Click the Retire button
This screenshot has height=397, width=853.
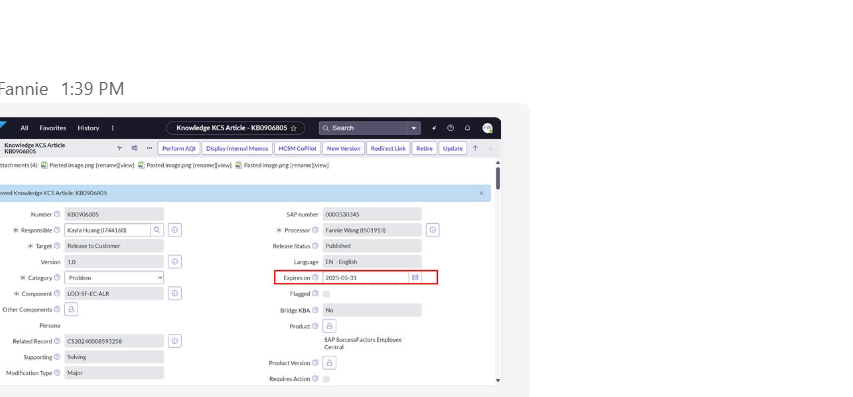(424, 148)
